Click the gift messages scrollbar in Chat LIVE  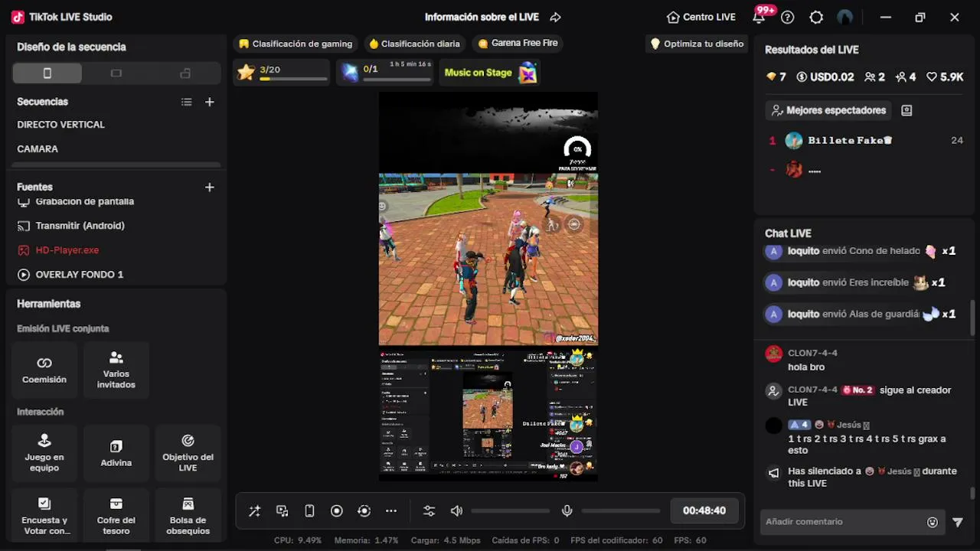973,318
